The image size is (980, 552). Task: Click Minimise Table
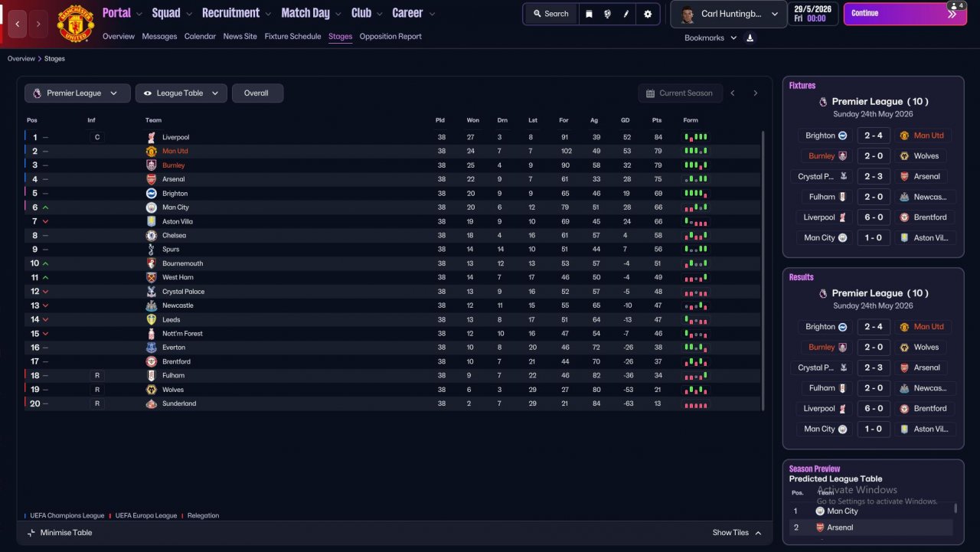coord(60,533)
